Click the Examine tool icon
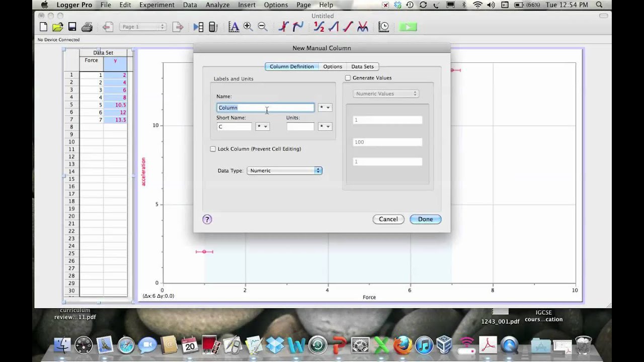Screen dimensions: 644x362 (283, 27)
